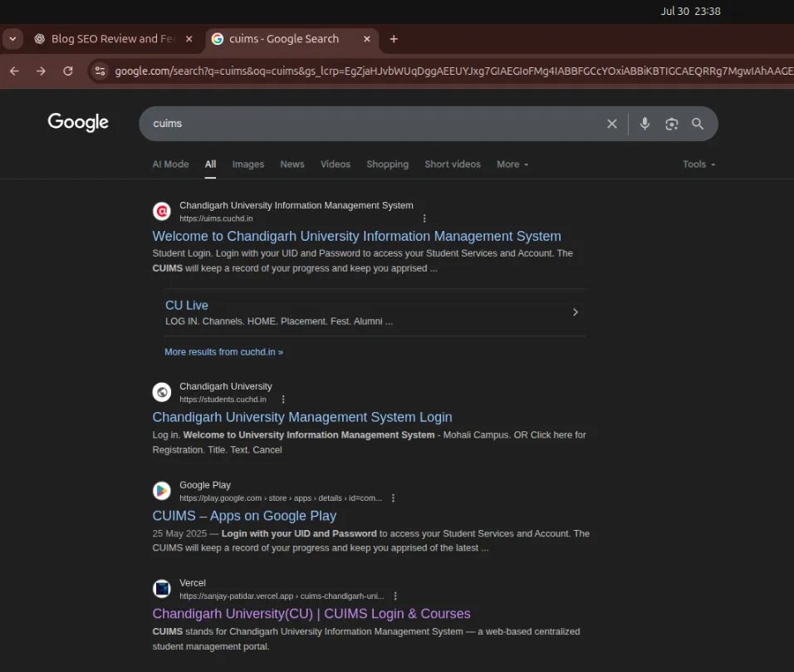
Task: Show News results
Action: [x=292, y=164]
